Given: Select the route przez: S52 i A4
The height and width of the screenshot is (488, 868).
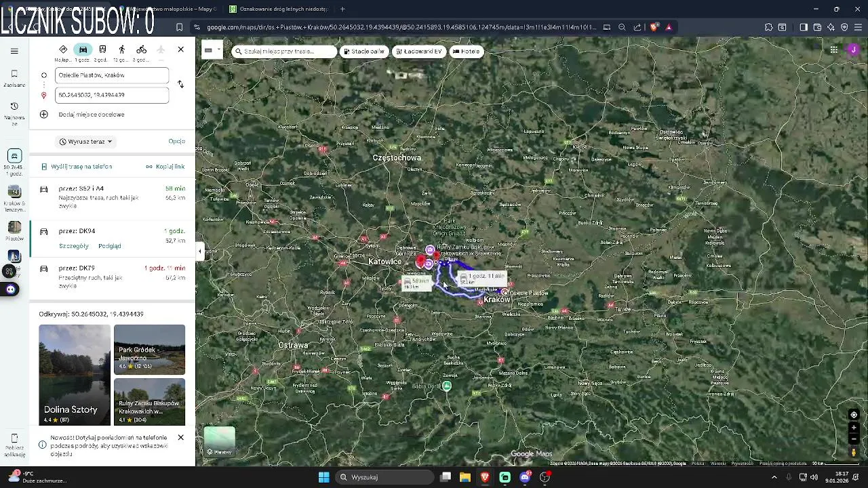Looking at the screenshot, I should pos(112,198).
